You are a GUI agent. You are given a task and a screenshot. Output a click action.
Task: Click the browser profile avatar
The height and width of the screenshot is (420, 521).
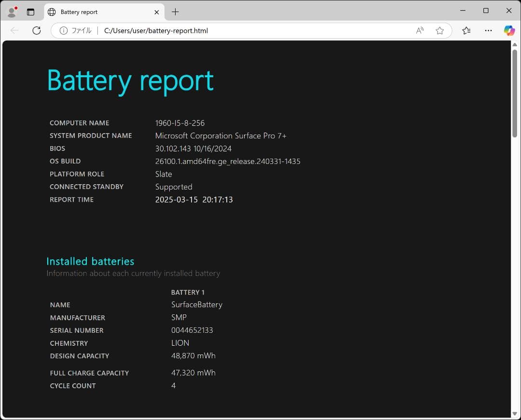[x=12, y=12]
